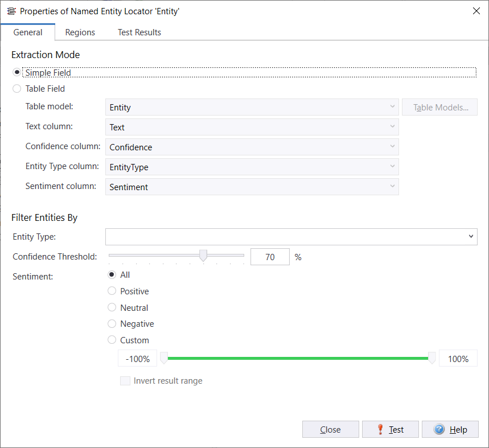Click the Confidence Threshold slider handle
This screenshot has height=448, width=489.
click(203, 256)
